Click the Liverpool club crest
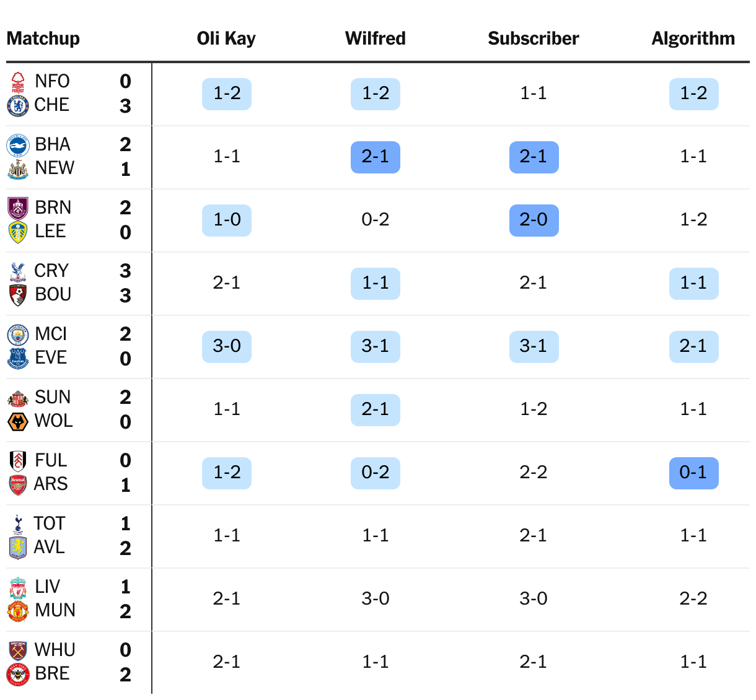The height and width of the screenshot is (700, 756). coord(18,588)
